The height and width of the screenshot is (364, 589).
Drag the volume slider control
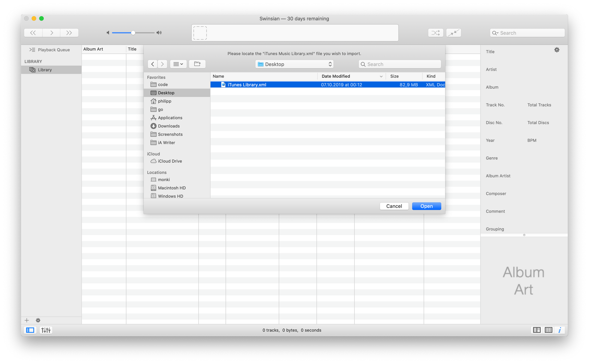pos(133,32)
